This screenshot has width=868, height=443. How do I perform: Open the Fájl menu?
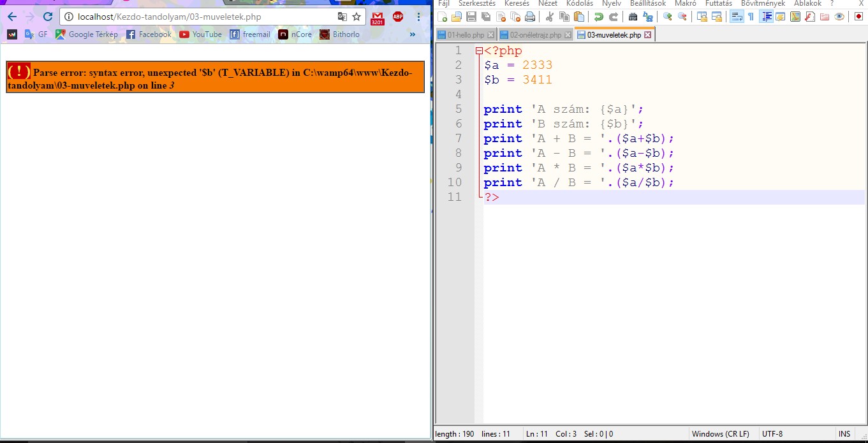(443, 4)
